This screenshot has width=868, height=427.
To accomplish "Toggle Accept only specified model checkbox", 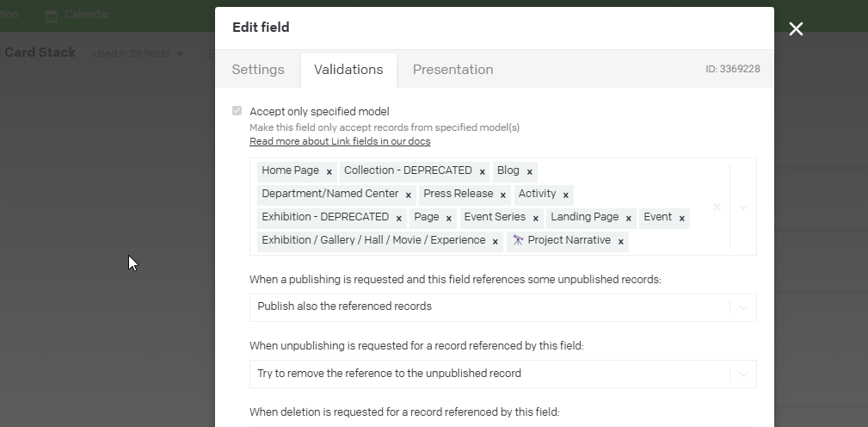I will (237, 111).
